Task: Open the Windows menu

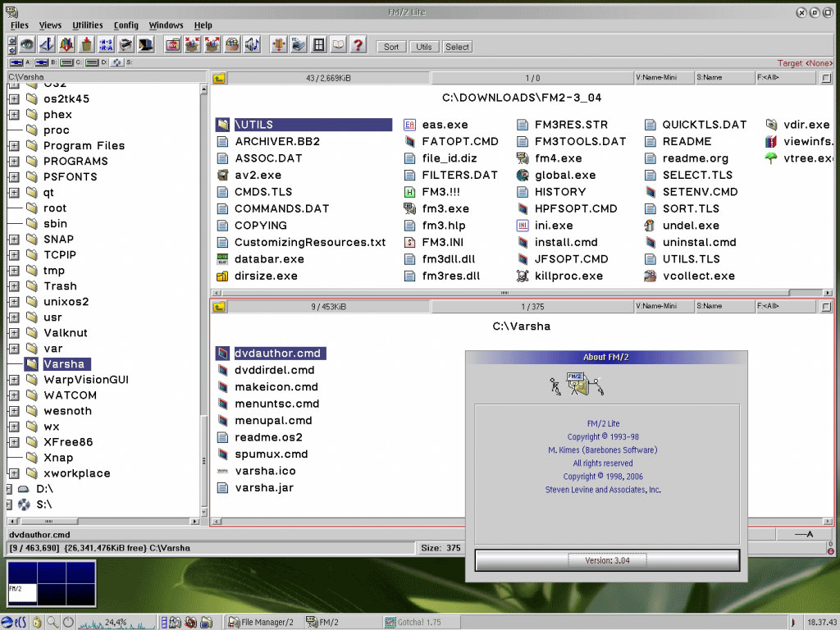Action: pyautogui.click(x=166, y=25)
